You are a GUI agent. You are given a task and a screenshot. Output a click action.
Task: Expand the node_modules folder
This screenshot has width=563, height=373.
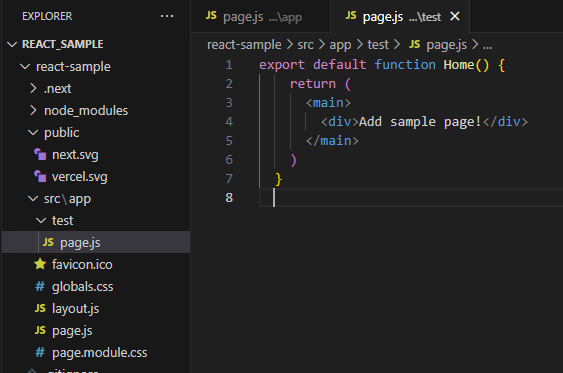tap(33, 111)
